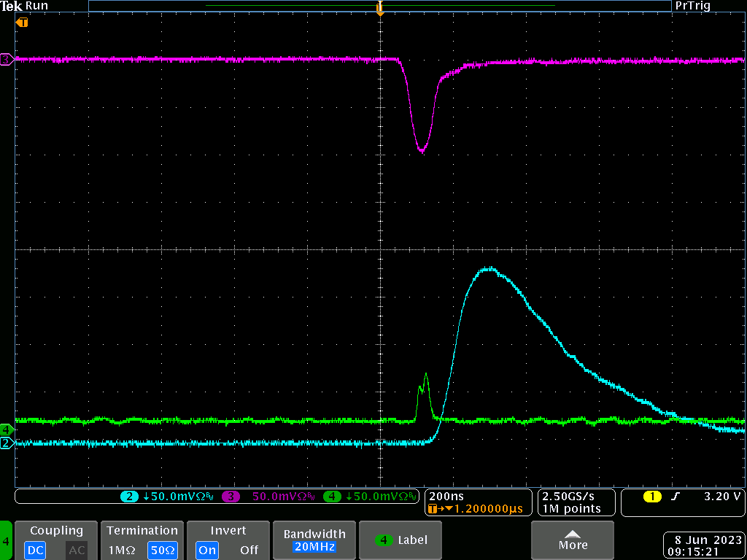Viewport: 747px width, 560px height.
Task: Select the orange trigger position marker at top
Action: click(x=379, y=9)
